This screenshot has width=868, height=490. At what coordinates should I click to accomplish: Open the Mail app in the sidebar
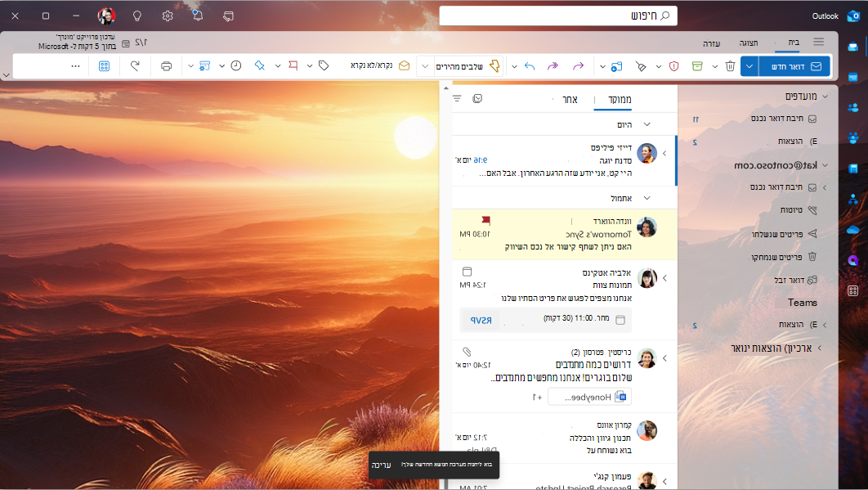click(x=853, y=47)
